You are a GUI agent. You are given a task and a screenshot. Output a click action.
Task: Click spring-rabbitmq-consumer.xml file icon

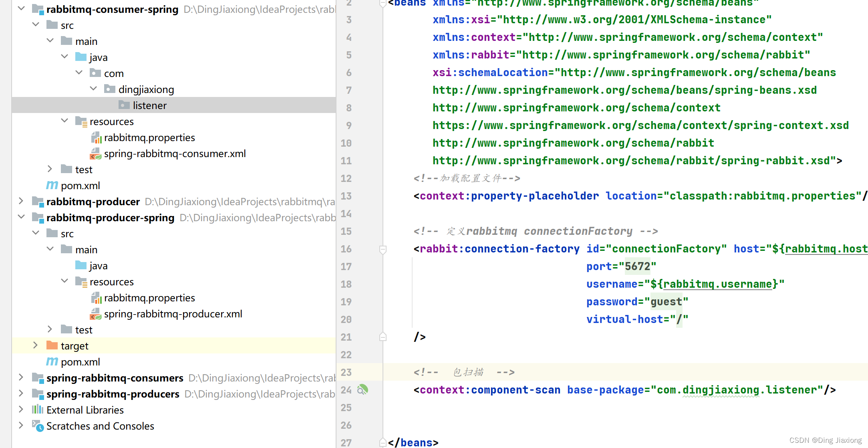pyautogui.click(x=96, y=153)
